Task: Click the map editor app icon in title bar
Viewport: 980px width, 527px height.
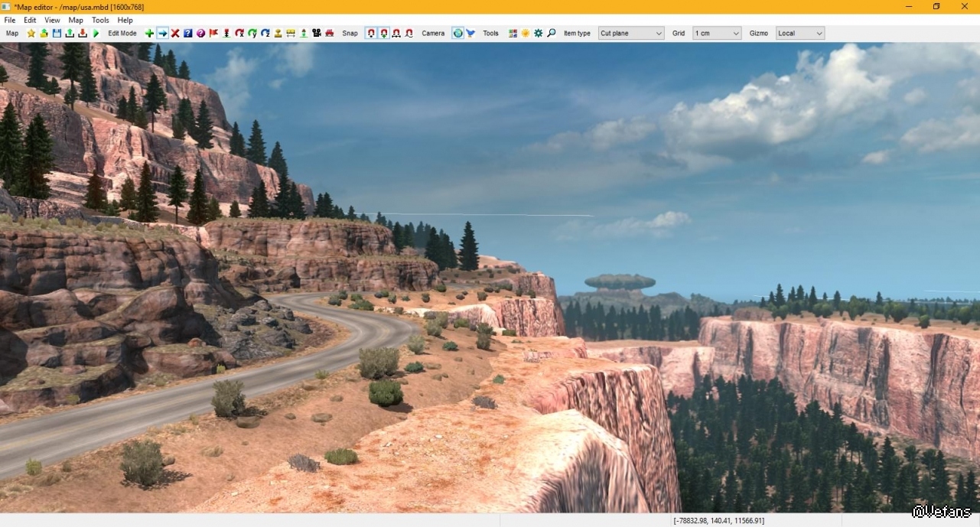Action: tap(7, 7)
